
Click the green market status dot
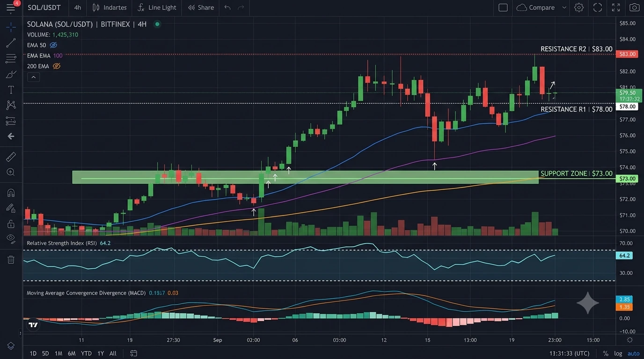(157, 24)
